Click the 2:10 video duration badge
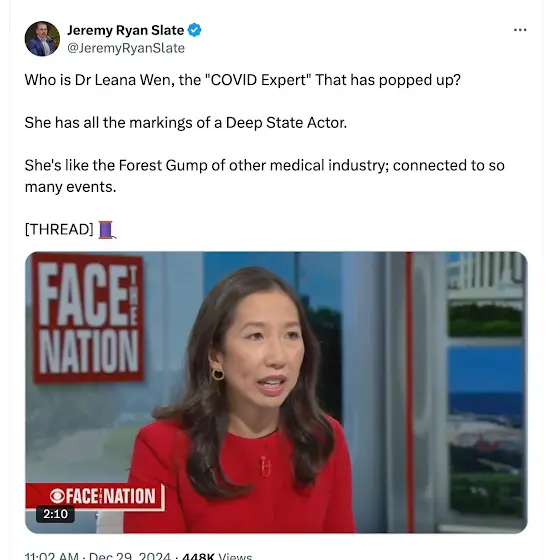 click(55, 514)
